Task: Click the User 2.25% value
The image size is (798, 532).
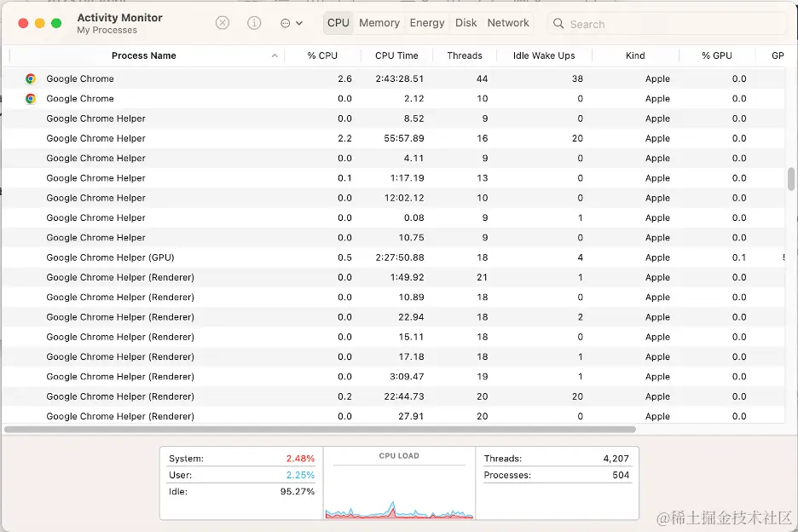Action: coord(300,475)
